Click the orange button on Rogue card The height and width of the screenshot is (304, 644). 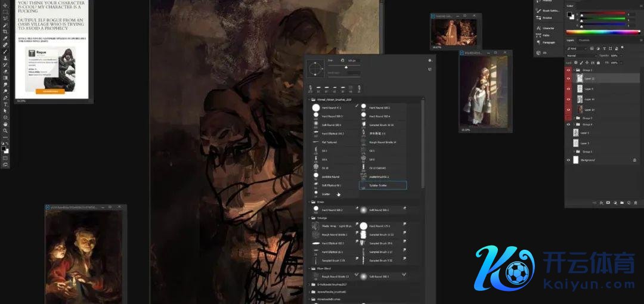(50, 91)
